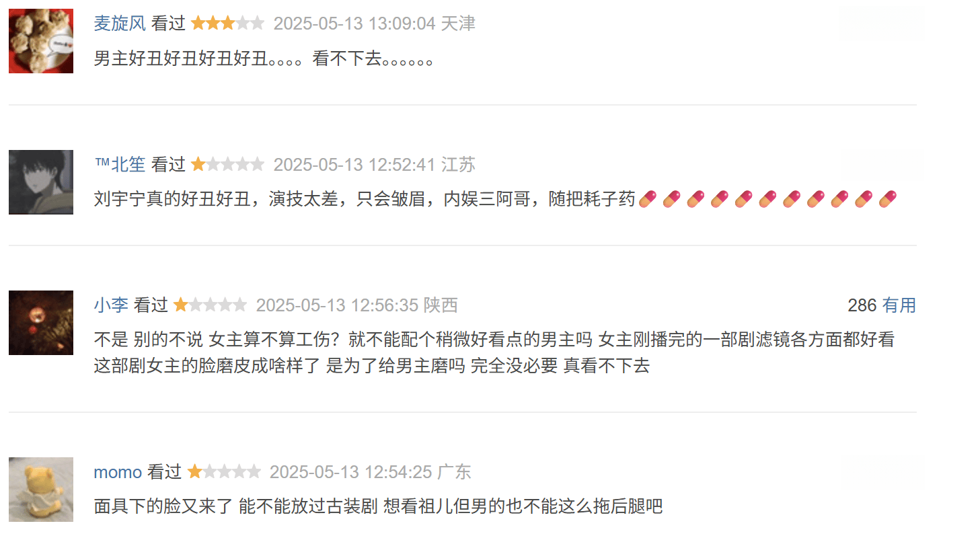The height and width of the screenshot is (540, 980).
Task: Click the three-star rating on 麦旋风's review
Action: point(227,24)
